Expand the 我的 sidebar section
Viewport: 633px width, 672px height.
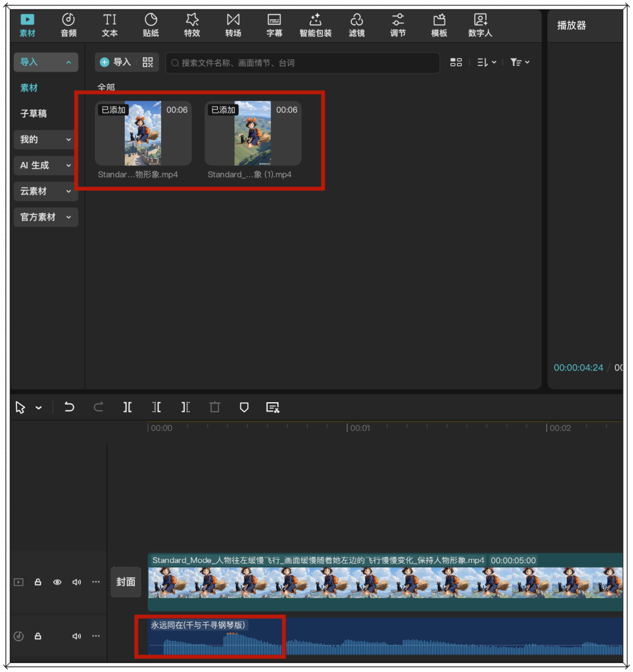pyautogui.click(x=46, y=140)
